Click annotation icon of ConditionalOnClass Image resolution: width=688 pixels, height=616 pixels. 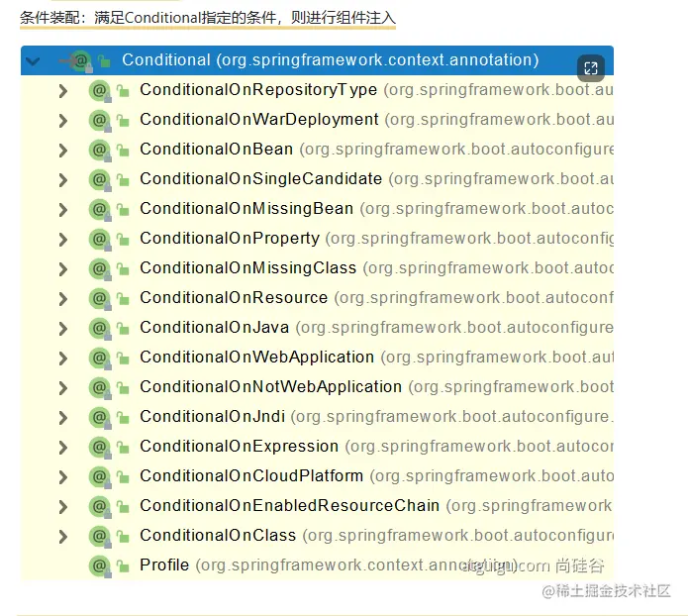(x=100, y=537)
